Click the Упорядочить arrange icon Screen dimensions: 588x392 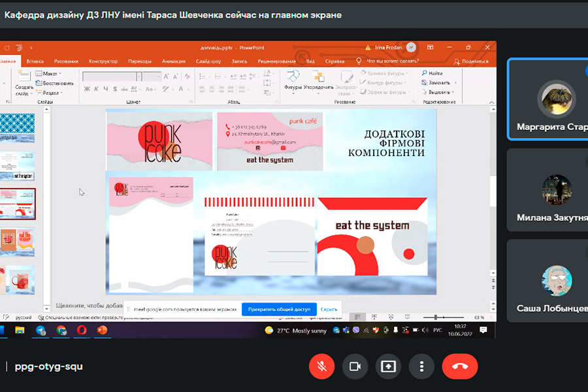click(318, 79)
